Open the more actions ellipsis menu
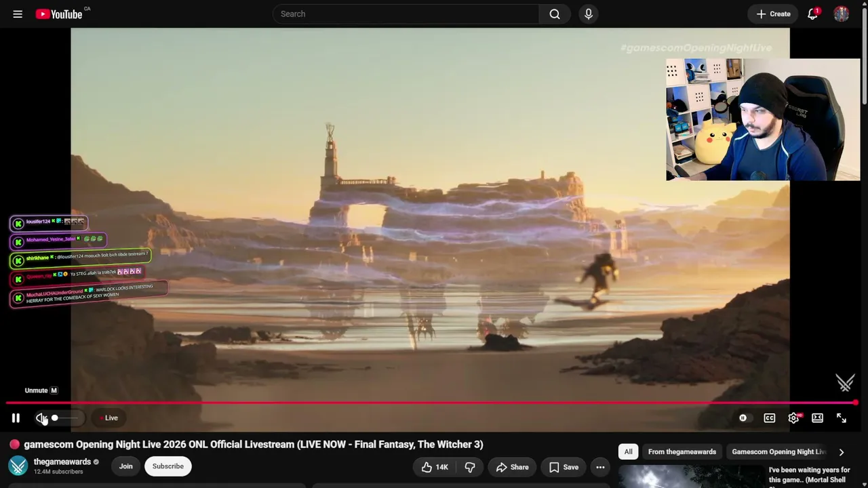 point(600,467)
